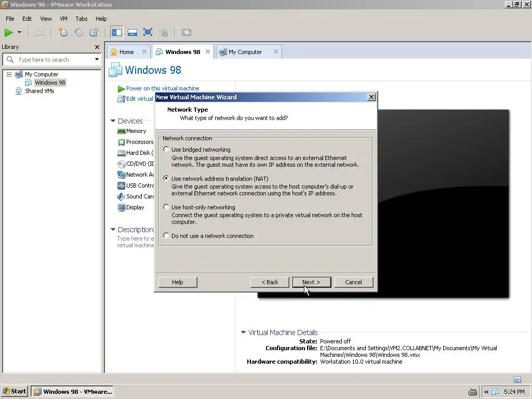
Task: Click the Display device entry
Action: coord(130,207)
